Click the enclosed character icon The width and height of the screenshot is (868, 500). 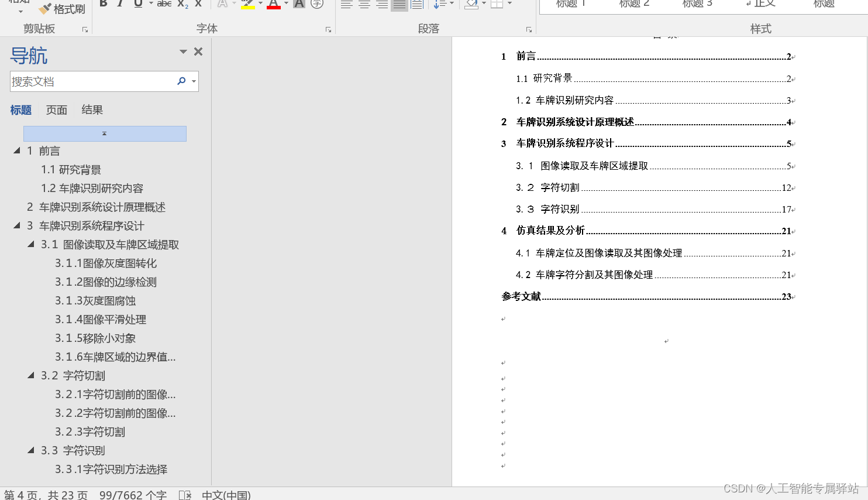tap(317, 4)
